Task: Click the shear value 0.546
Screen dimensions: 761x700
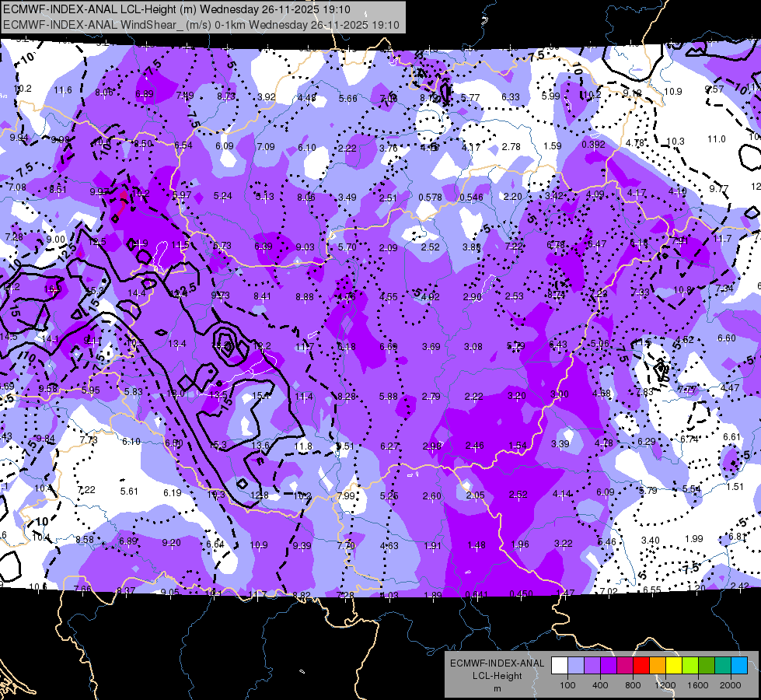Action: click(x=471, y=198)
